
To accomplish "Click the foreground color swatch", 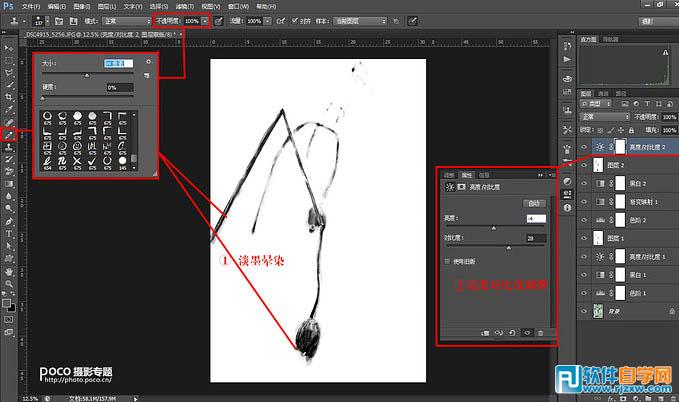I will tap(6, 304).
